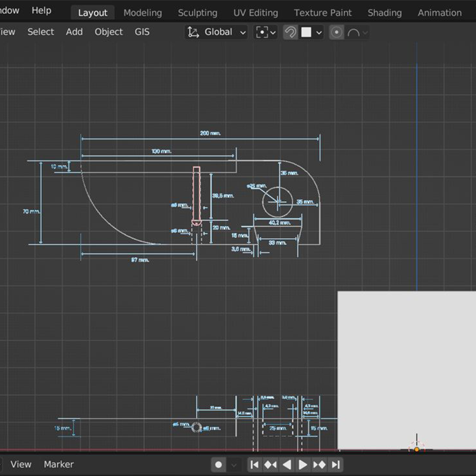Toggle snapping with the magnet icon
Viewport: 476px width, 476px height.
coord(291,32)
